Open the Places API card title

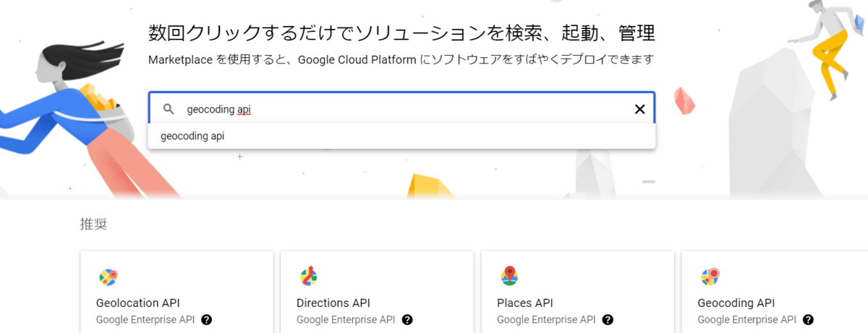(x=524, y=303)
